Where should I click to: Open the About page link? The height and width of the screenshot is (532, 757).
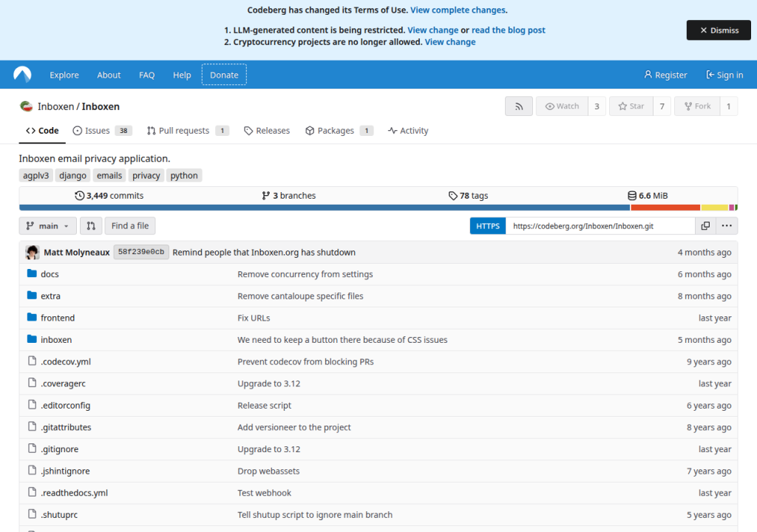click(109, 75)
